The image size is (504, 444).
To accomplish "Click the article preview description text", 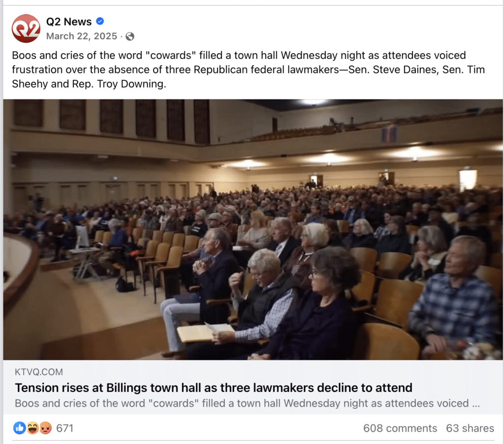I will [x=247, y=403].
